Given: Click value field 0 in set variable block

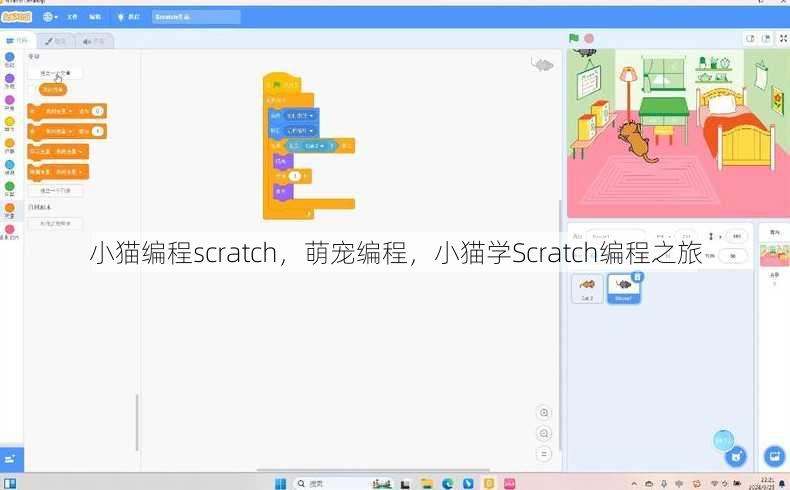Looking at the screenshot, I should pos(98,111).
